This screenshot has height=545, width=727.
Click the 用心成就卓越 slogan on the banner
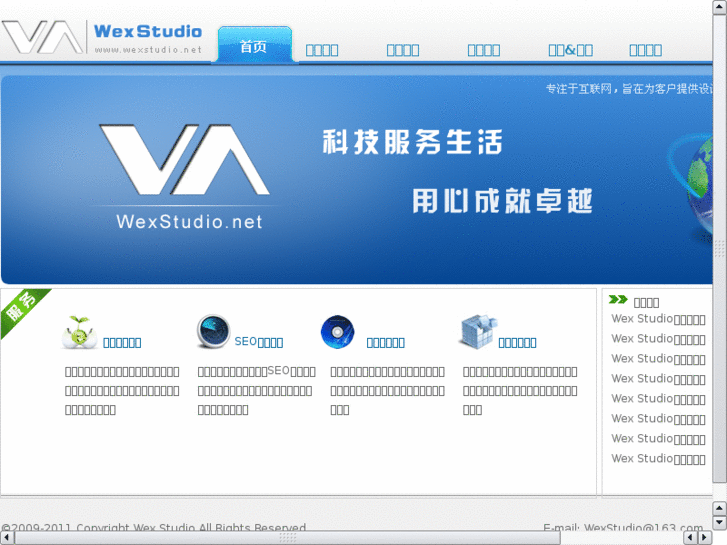502,201
